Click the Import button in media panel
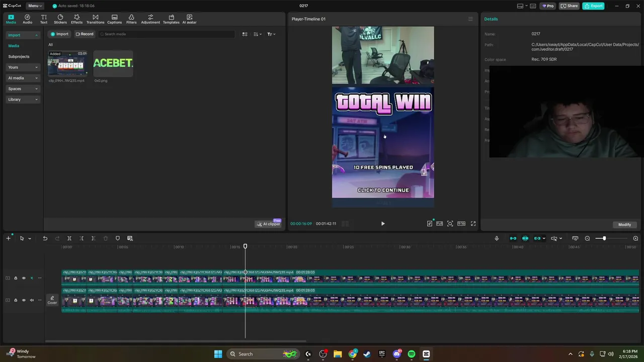This screenshot has width=644, height=362. point(59,34)
